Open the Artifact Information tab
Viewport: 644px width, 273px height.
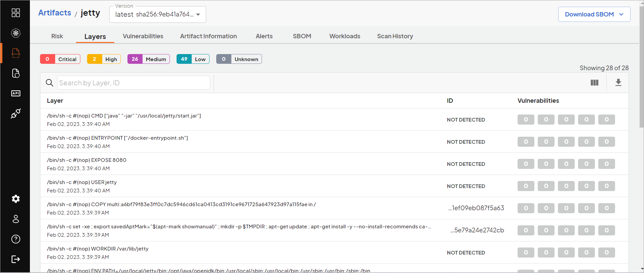[209, 36]
